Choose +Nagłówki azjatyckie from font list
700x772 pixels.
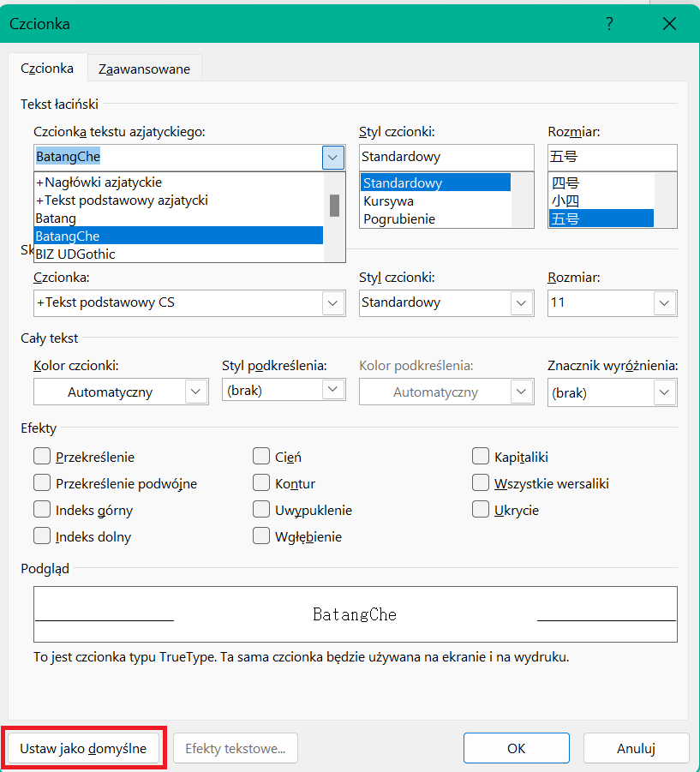tap(179, 183)
